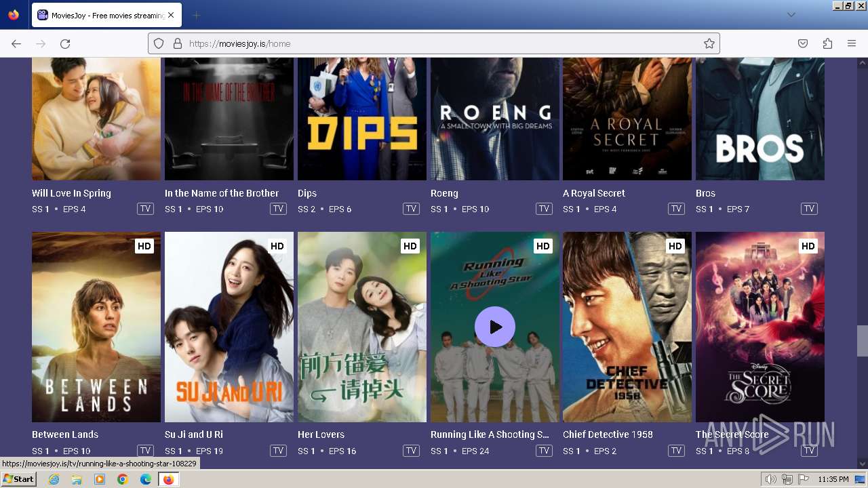Click Chief Detective 1958 title link
This screenshot has width=868, height=488.
[x=608, y=434]
